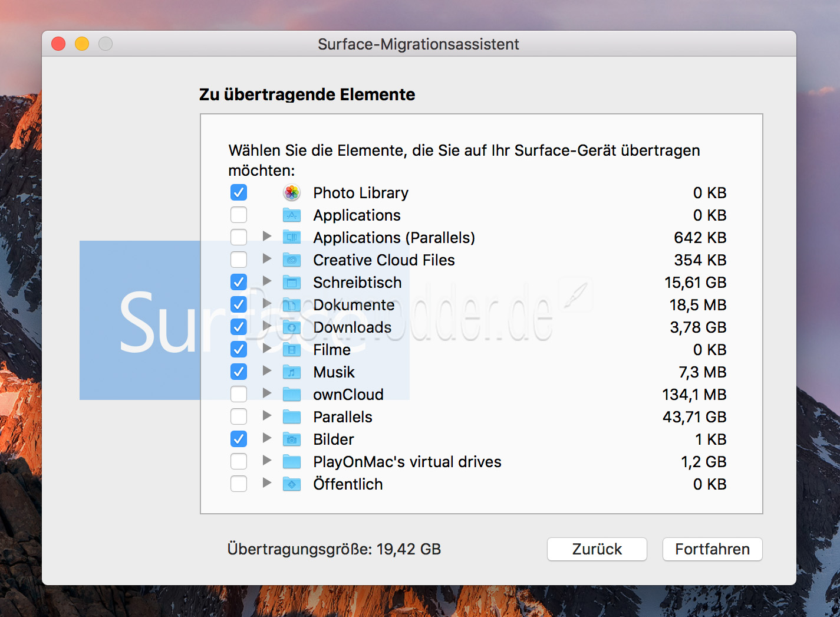Select the Photo Library row label

click(361, 193)
